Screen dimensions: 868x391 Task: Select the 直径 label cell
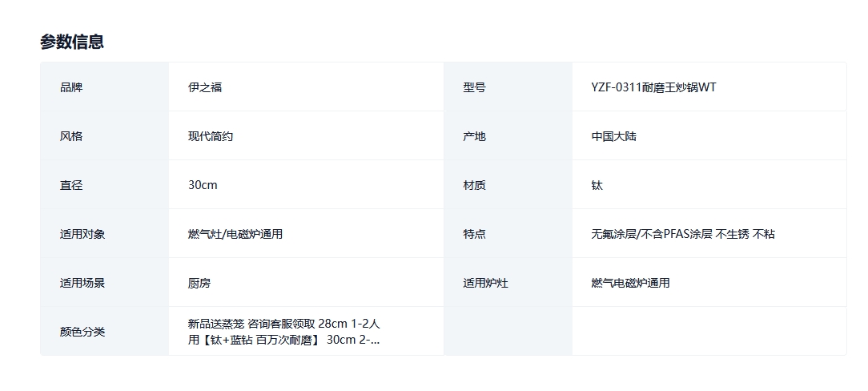pos(105,184)
